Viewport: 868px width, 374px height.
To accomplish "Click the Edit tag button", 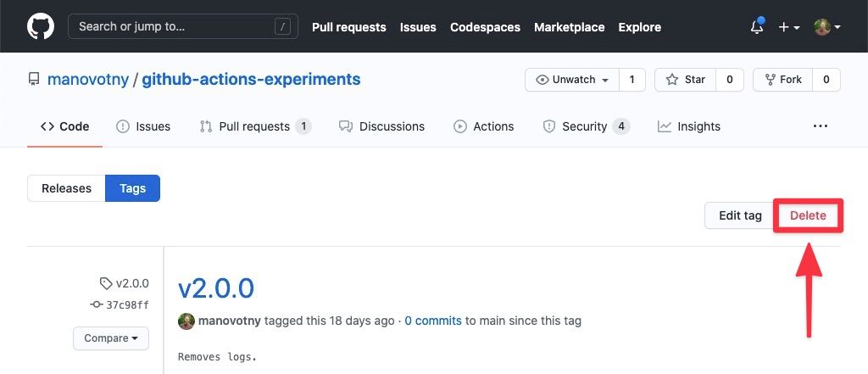I will click(740, 215).
